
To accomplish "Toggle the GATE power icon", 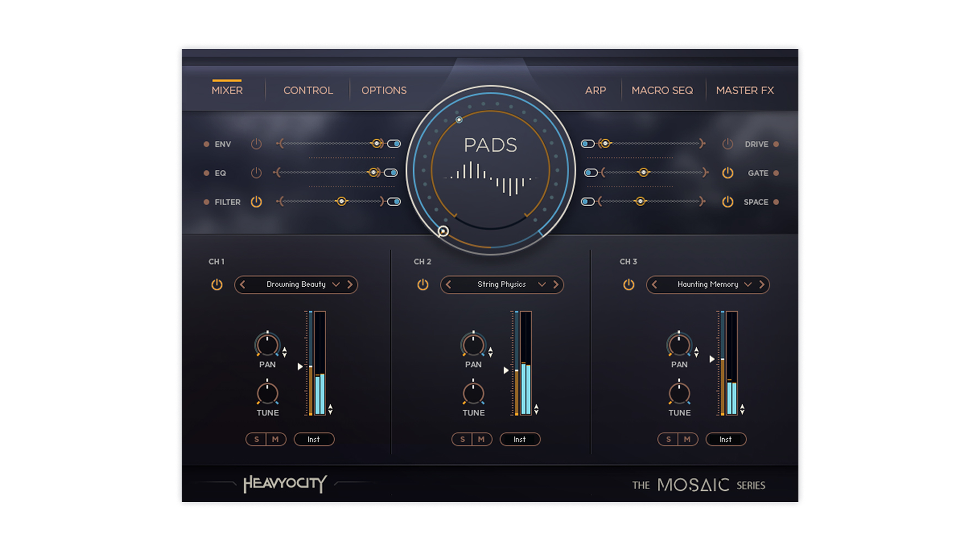I will pyautogui.click(x=728, y=173).
